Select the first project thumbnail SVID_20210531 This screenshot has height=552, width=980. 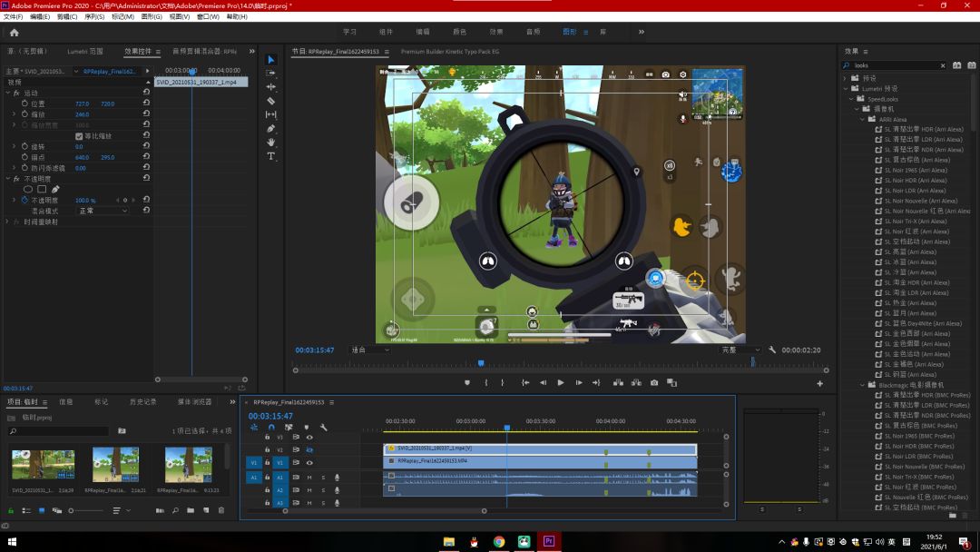[x=44, y=465]
